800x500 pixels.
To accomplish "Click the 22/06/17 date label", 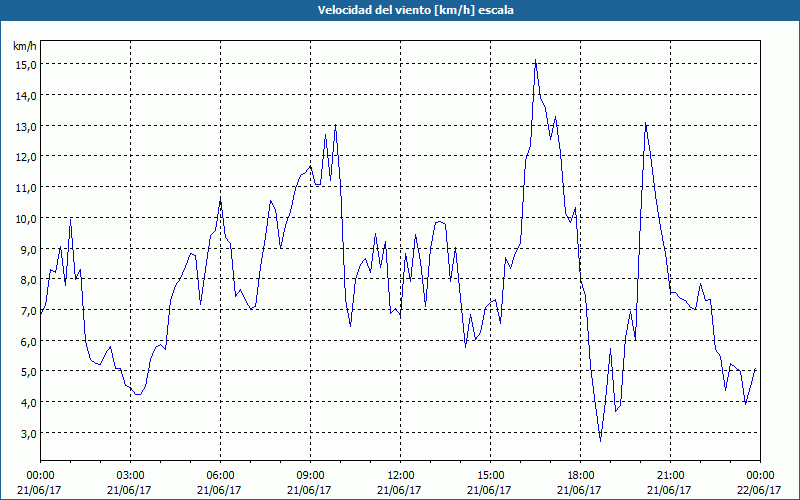I will coord(759,490).
